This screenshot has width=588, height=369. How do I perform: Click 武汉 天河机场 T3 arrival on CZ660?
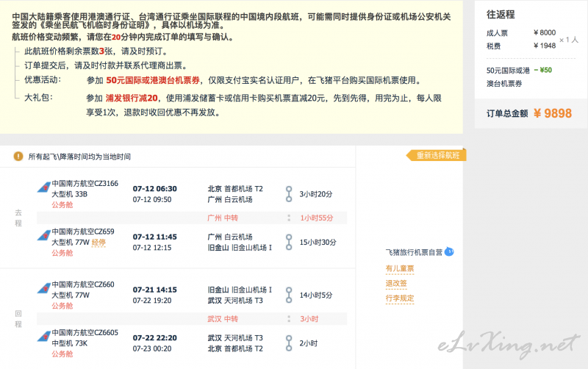pyautogui.click(x=235, y=301)
